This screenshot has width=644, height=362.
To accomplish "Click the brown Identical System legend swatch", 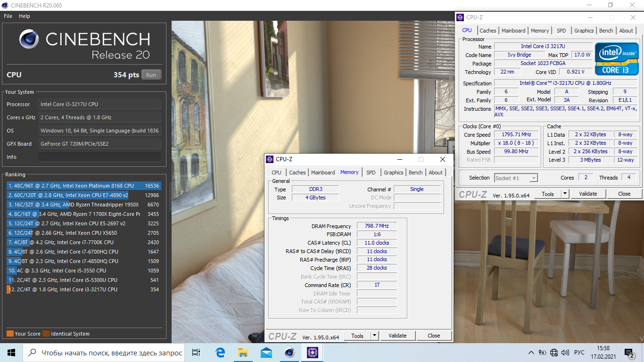I will 46,334.
